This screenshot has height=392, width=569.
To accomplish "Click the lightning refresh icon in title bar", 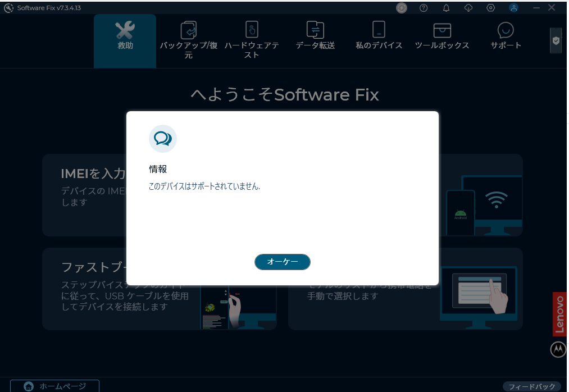I will 401,8.
